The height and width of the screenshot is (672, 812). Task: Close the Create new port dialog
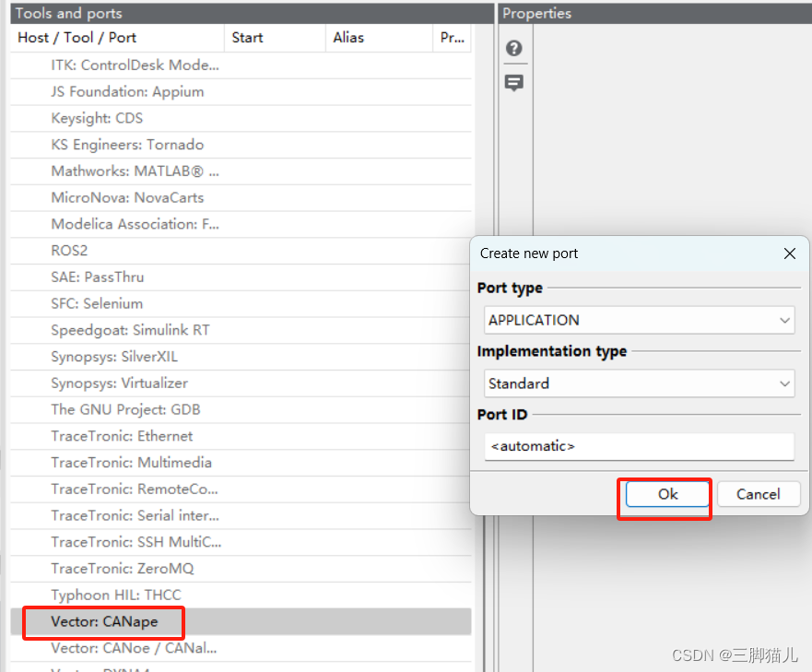click(x=789, y=253)
